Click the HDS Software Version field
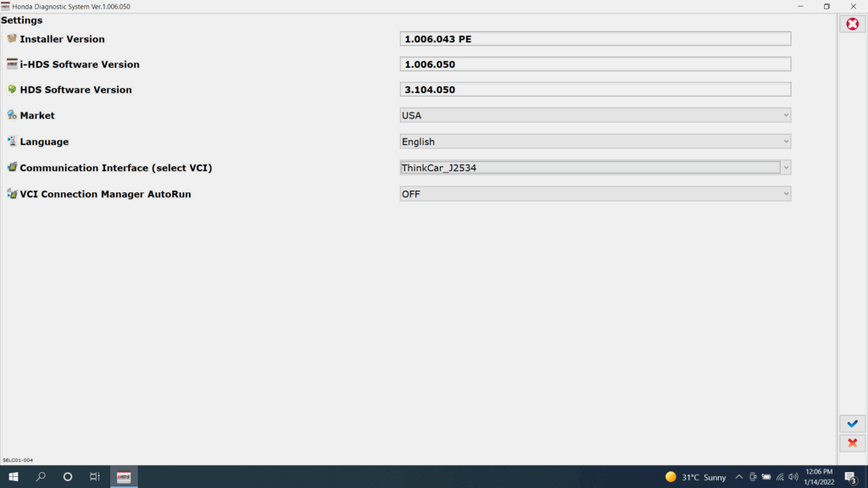This screenshot has width=868, height=488. (595, 90)
